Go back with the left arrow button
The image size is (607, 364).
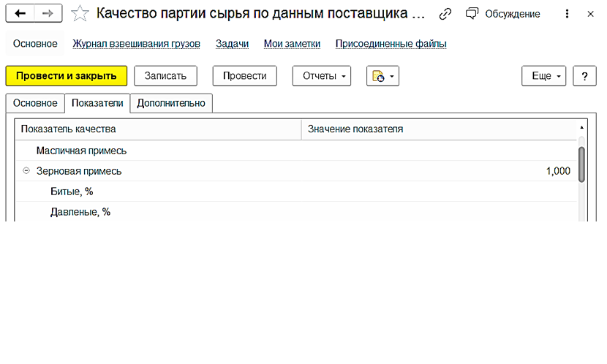coord(20,14)
